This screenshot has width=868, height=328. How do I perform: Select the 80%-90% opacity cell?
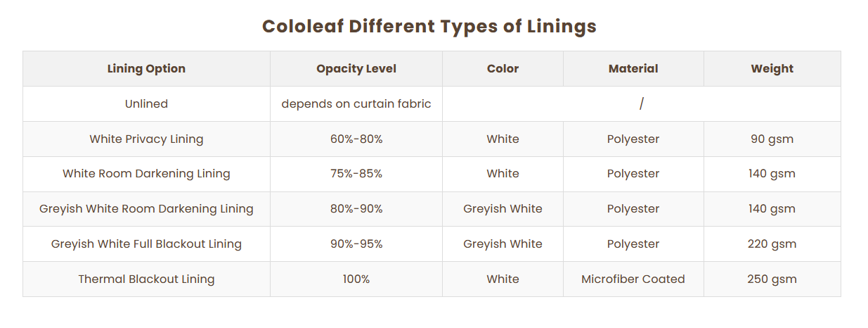point(356,209)
